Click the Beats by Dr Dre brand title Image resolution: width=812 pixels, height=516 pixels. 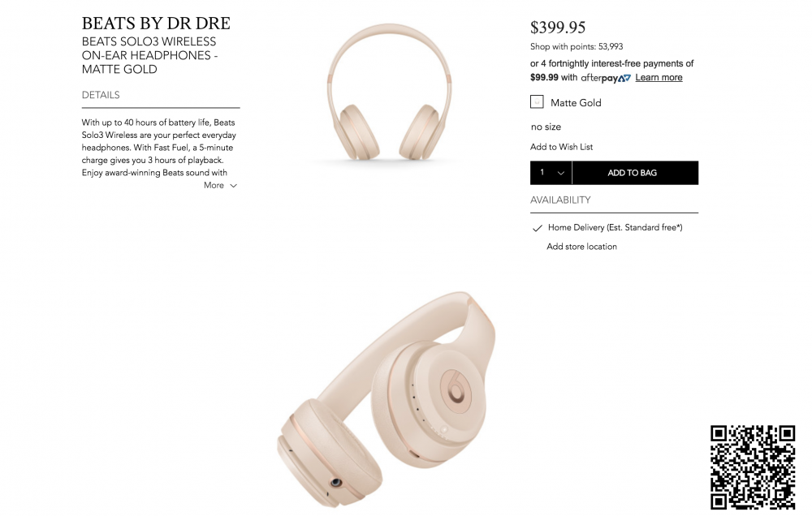point(156,24)
